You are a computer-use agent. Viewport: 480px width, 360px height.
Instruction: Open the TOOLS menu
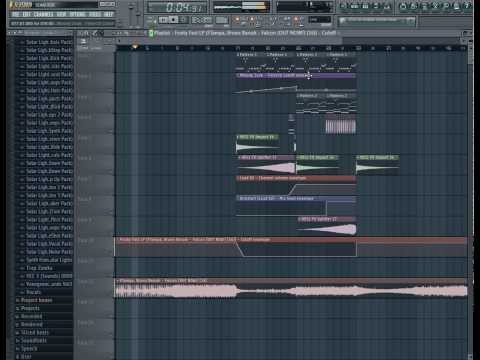click(x=95, y=14)
